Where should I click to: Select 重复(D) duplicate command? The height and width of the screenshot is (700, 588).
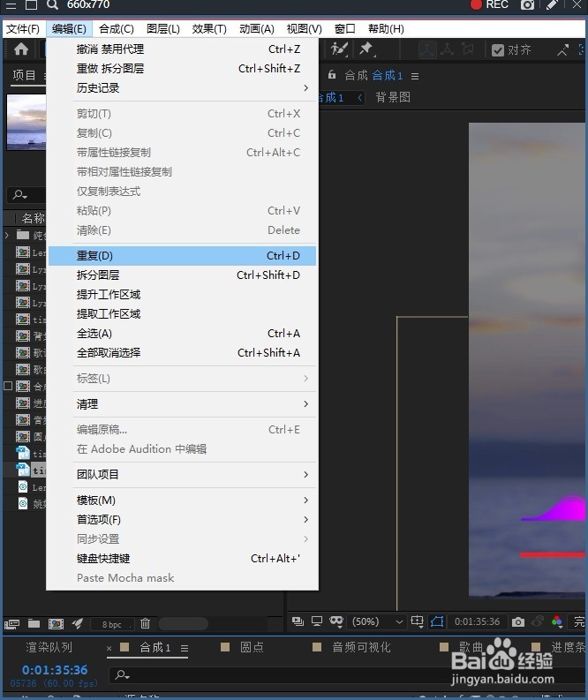(x=183, y=256)
